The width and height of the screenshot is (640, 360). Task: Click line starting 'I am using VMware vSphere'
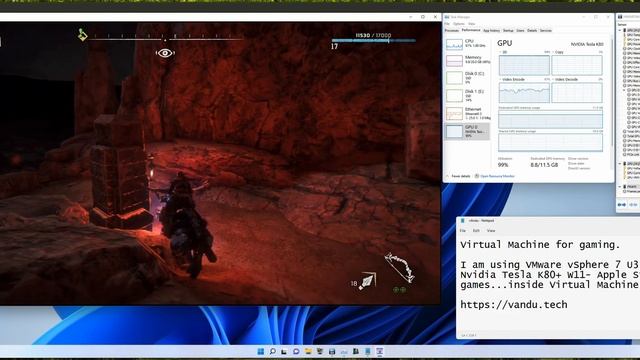point(550,264)
